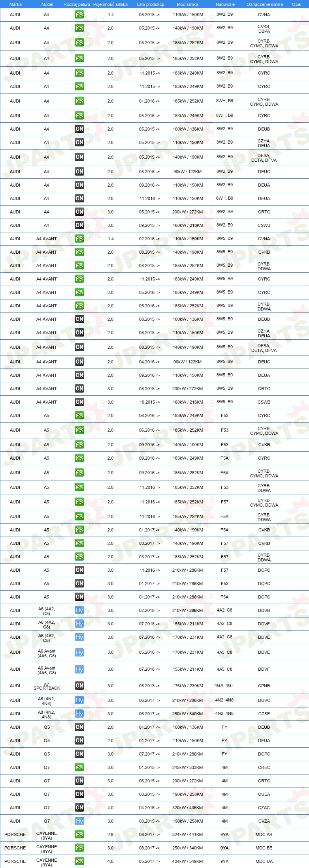The width and height of the screenshot is (309, 868).
Task: Click the ON diesel icon in the A5 F57 DCPC row
Action: pos(79,570)
